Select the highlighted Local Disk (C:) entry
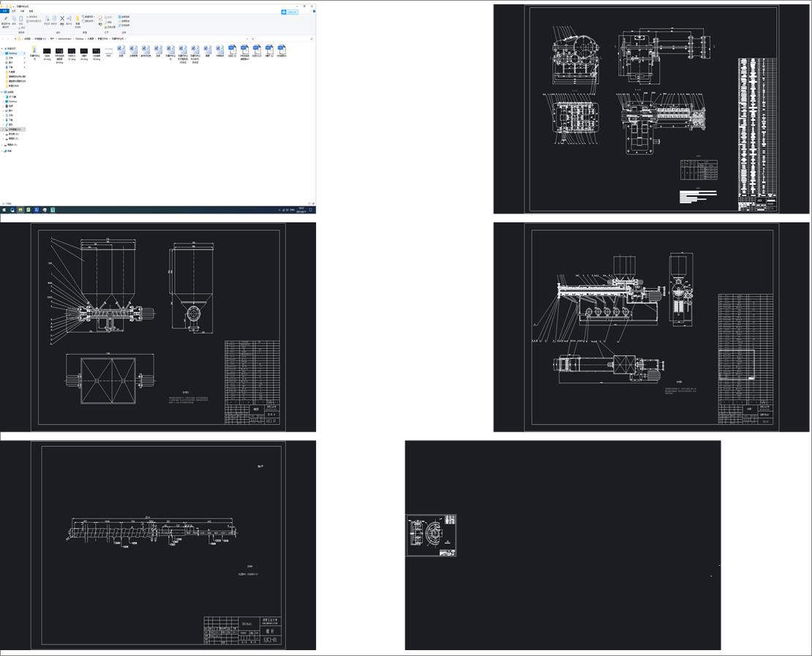This screenshot has width=812, height=656. click(x=13, y=129)
